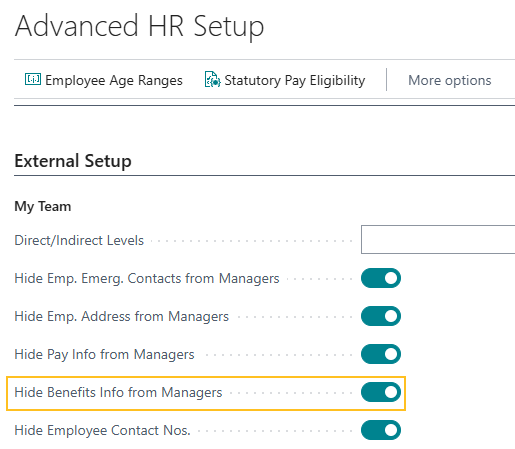
Task: Collapse the External Setup section heading
Action: pos(73,161)
